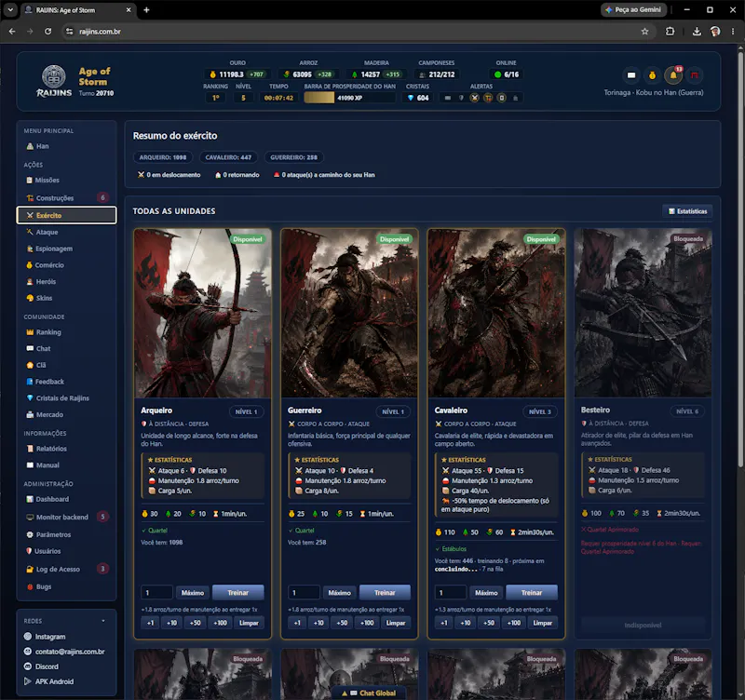Open browser downloads icon
Viewport: 745px width, 700px height.
click(x=697, y=32)
